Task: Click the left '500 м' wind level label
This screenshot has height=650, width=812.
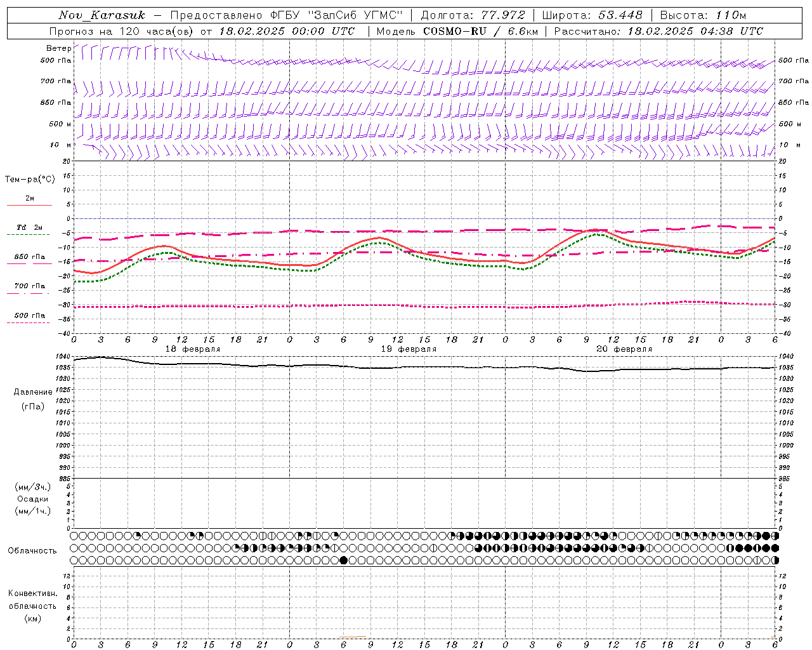Action: click(60, 124)
